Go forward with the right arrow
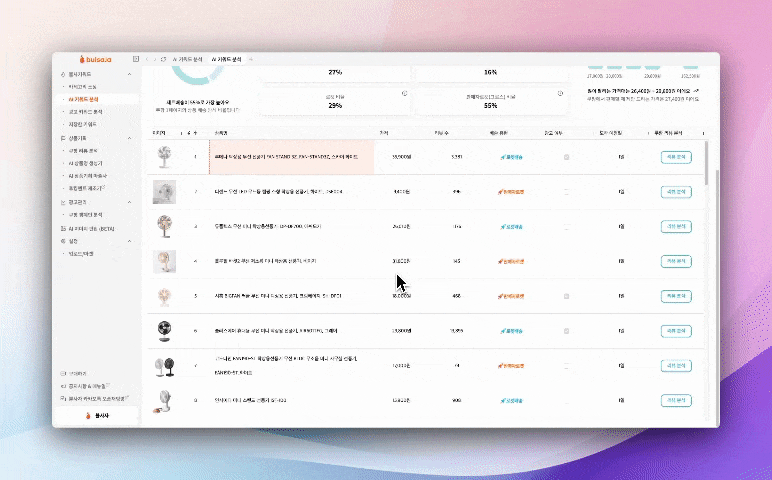The width and height of the screenshot is (772, 480). 155,59
